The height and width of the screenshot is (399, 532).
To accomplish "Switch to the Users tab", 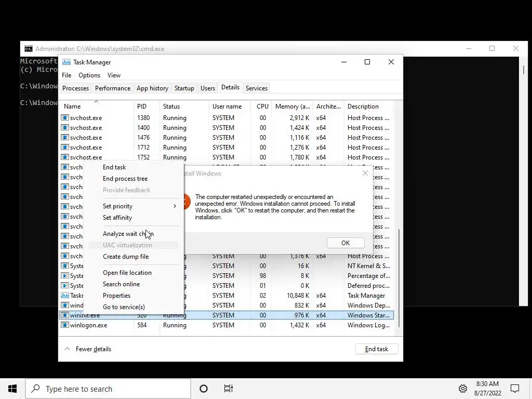I will point(208,88).
